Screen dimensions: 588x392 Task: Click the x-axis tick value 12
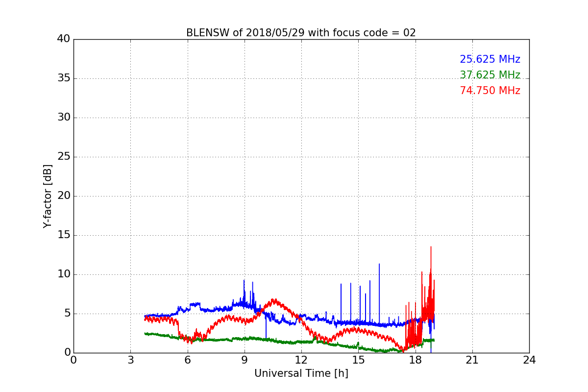click(x=301, y=360)
